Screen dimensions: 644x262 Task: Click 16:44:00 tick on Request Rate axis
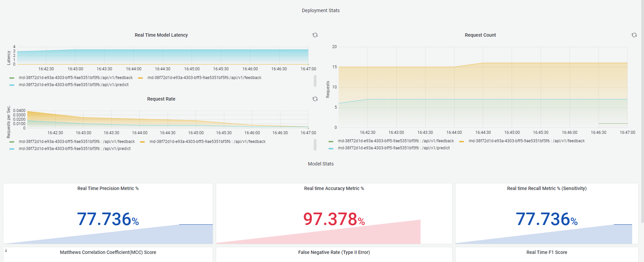[x=140, y=133]
